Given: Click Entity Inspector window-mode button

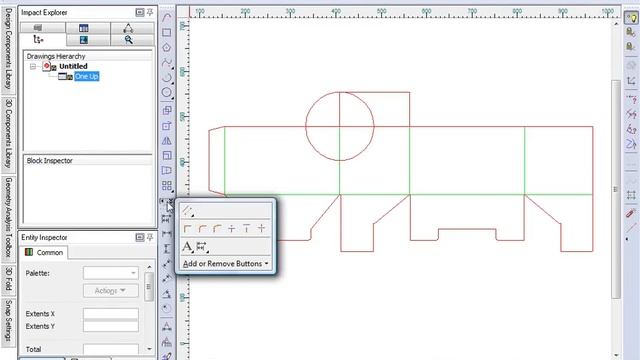Looking at the screenshot, I should [x=140, y=237].
